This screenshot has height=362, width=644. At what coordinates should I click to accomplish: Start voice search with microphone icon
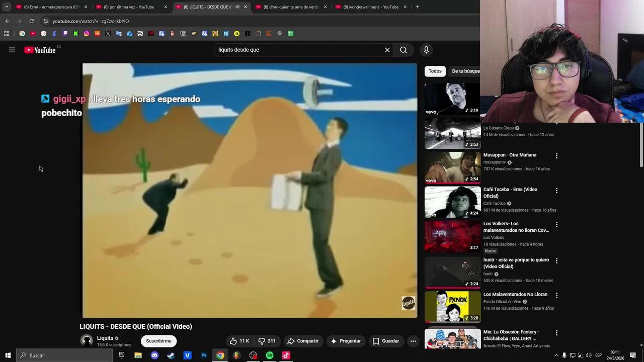pos(426,50)
